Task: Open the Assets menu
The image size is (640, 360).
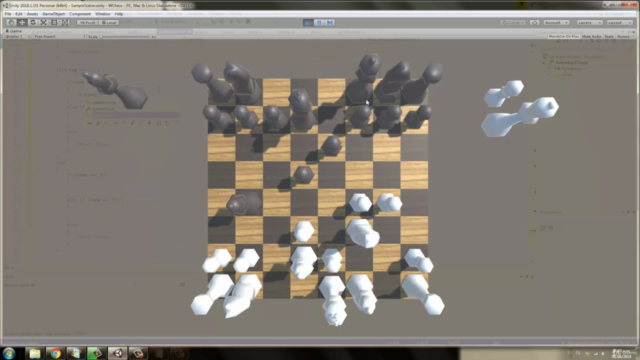Action: tap(32, 14)
